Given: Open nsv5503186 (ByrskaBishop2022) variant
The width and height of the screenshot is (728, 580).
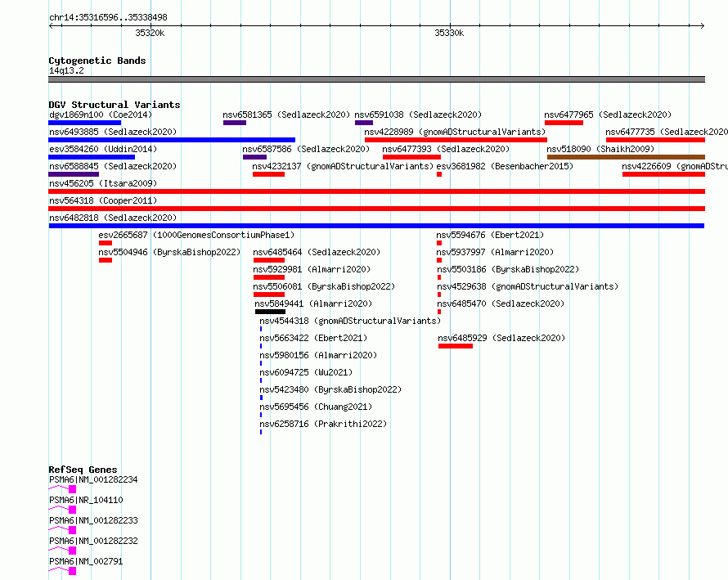Looking at the screenshot, I should pyautogui.click(x=508, y=269).
